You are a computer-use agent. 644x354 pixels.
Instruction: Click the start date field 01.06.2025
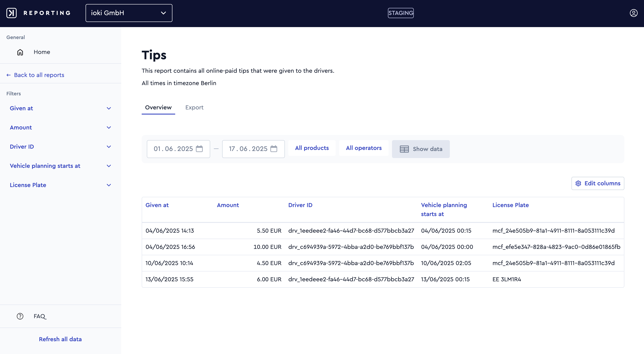coord(178,149)
